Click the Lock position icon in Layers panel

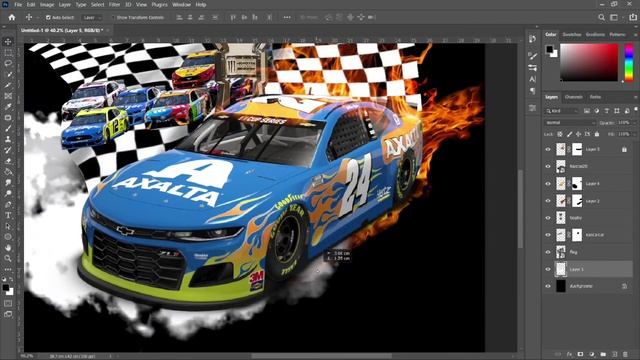coord(578,134)
